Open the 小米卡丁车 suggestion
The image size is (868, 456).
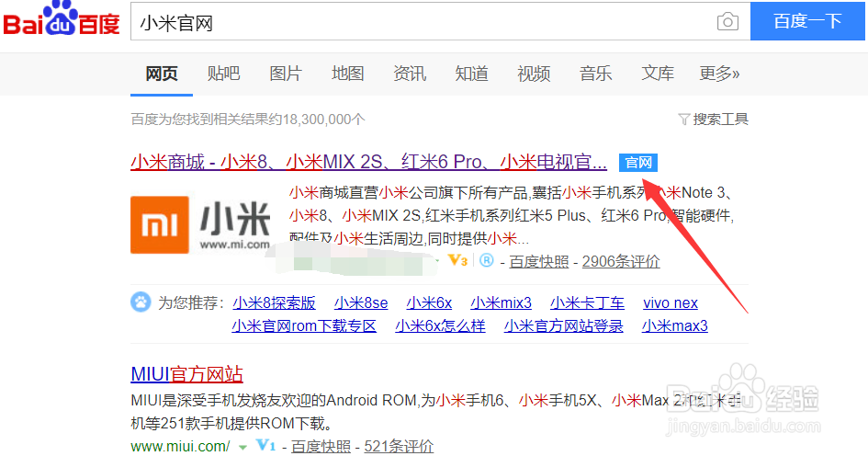[587, 303]
